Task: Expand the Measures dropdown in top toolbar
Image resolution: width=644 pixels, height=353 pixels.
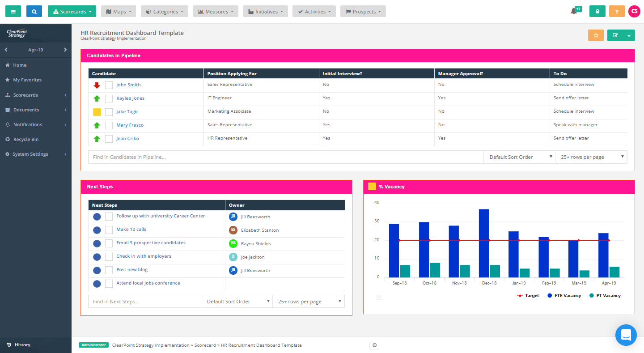Action: click(216, 11)
